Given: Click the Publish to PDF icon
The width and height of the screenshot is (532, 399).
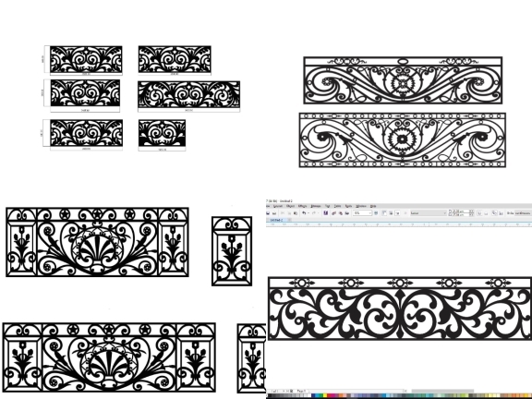Looking at the screenshot, I should coord(347,213).
